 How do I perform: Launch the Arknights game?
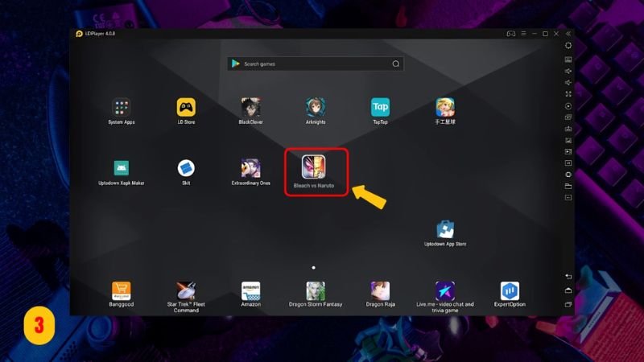tap(315, 107)
